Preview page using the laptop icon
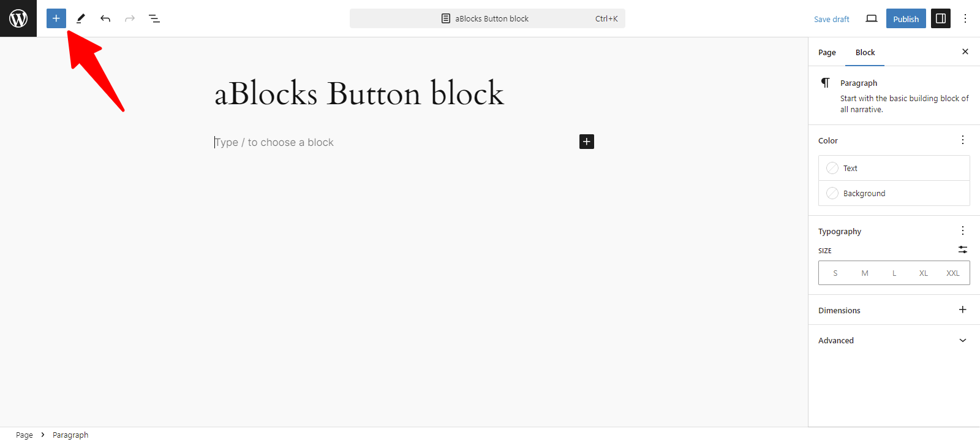The height and width of the screenshot is (442, 980). click(x=872, y=18)
